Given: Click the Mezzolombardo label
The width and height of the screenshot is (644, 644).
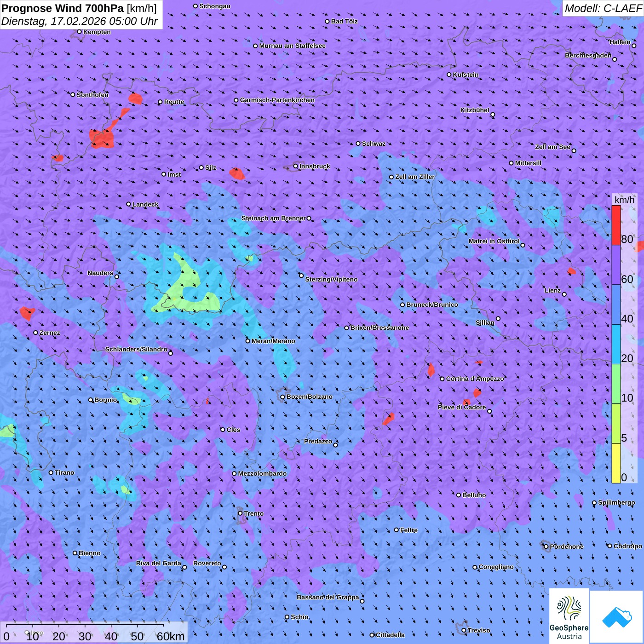Looking at the screenshot, I should [x=262, y=473].
